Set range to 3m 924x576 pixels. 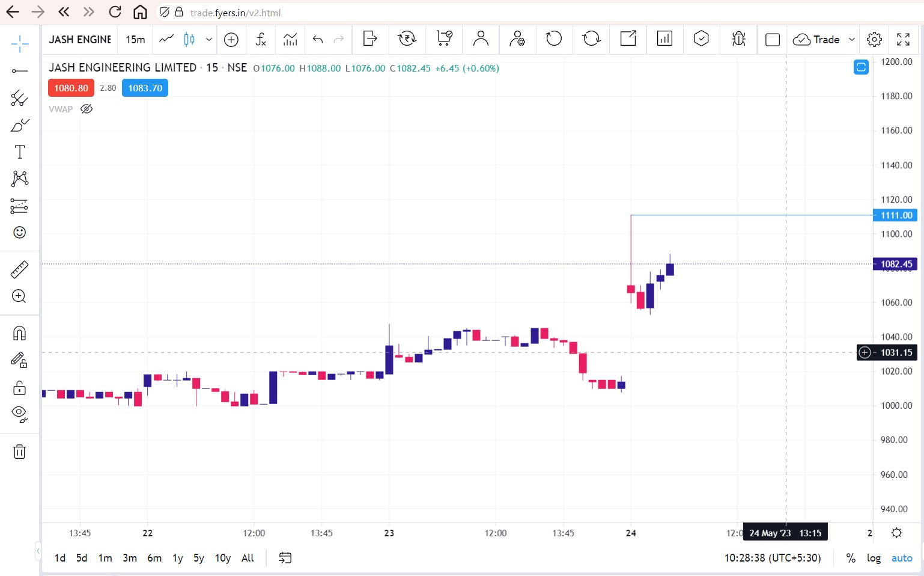point(130,558)
